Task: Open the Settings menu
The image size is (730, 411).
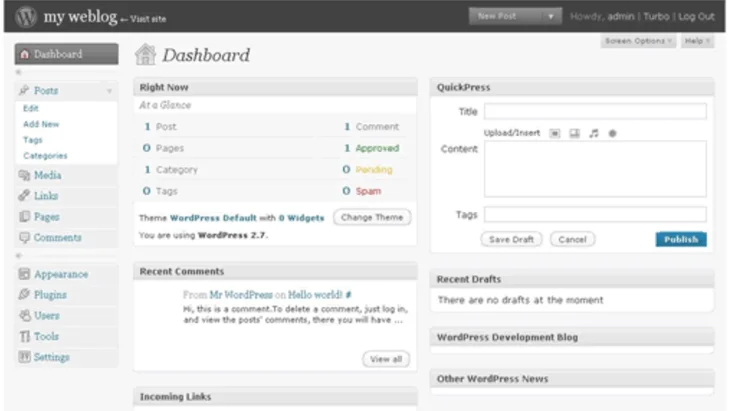Action: [x=67, y=357]
